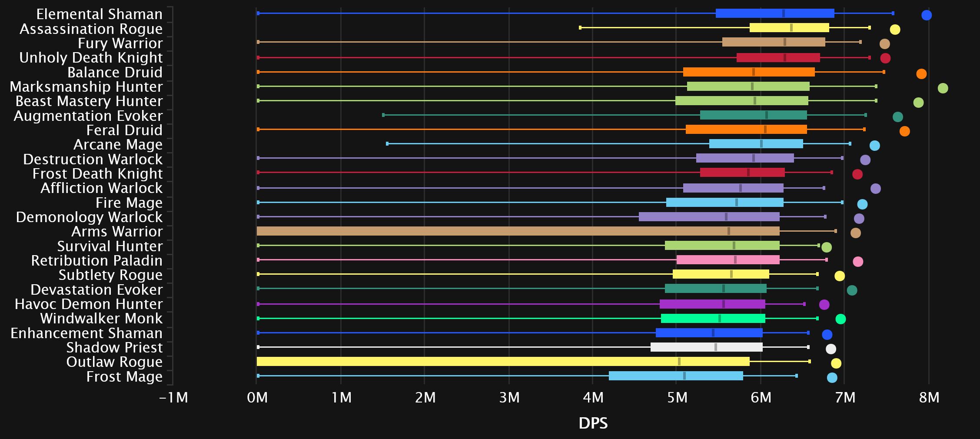The height and width of the screenshot is (439, 980).
Task: Select the Shadow Priest white box
Action: (x=706, y=347)
